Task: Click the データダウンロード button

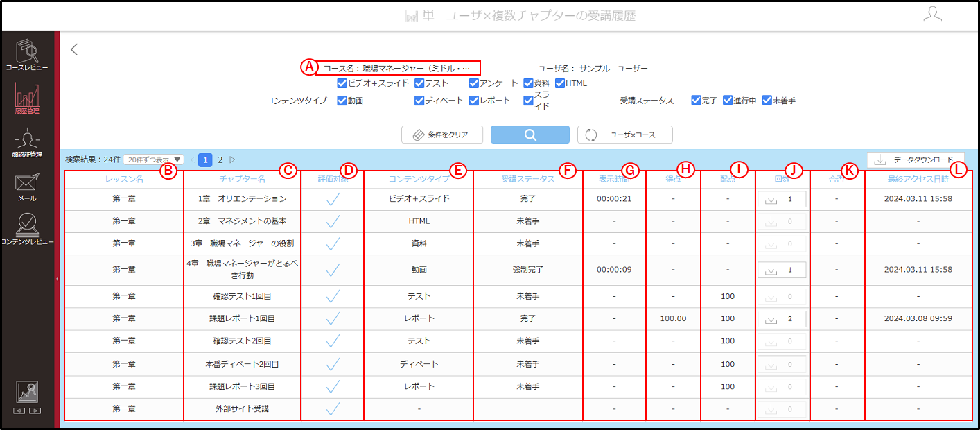Action: [916, 160]
